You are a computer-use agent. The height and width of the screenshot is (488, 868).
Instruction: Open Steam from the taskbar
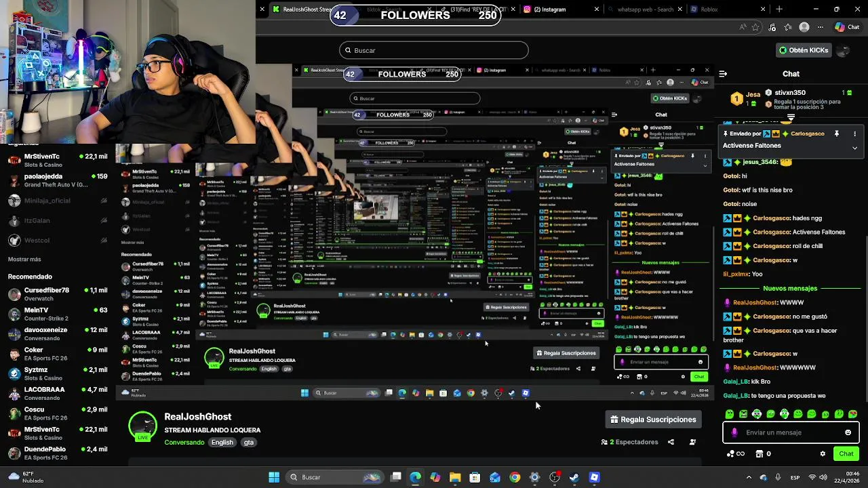pyautogui.click(x=574, y=477)
